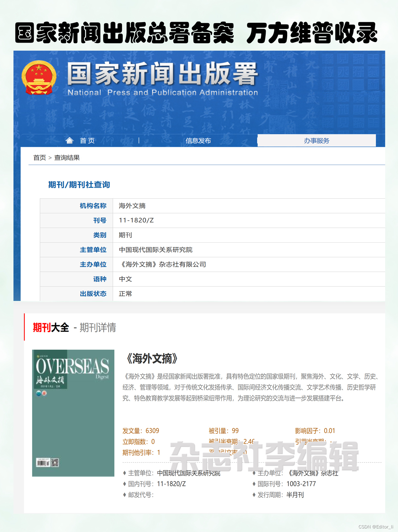Click the 海外文摘 institution name cell
The image size is (398, 532).
pyautogui.click(x=249, y=206)
